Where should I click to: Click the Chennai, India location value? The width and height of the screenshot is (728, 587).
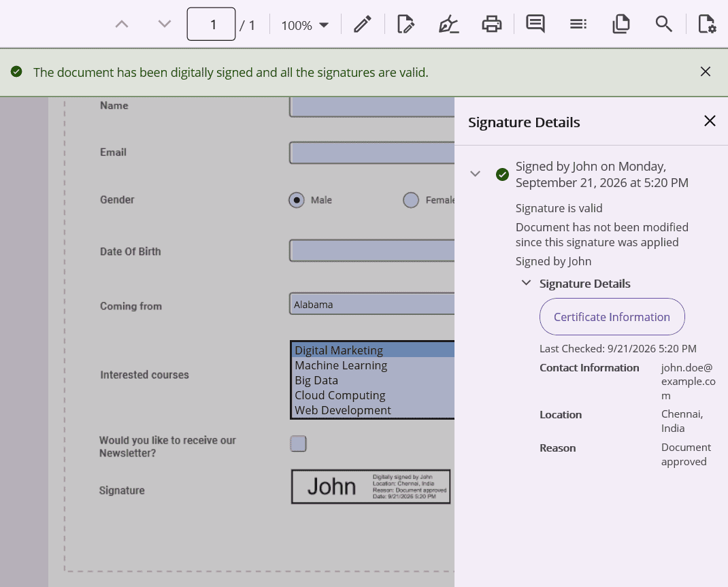(x=682, y=421)
